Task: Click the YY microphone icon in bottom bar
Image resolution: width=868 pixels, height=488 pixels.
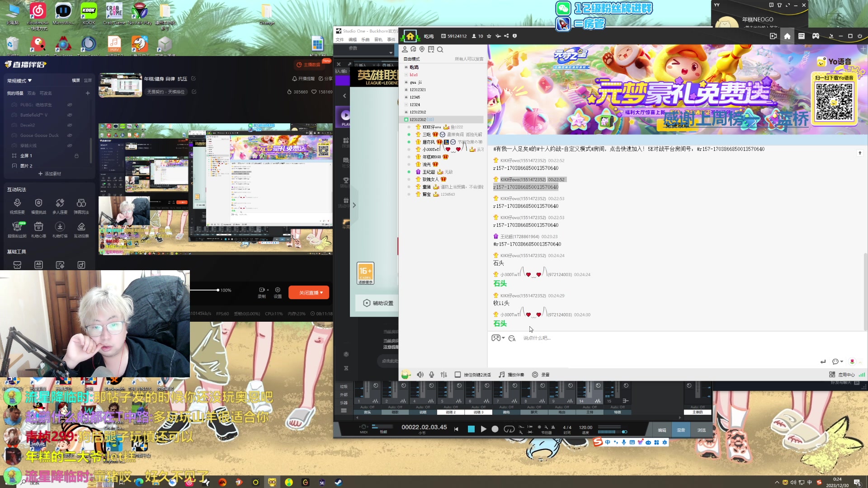Action: 432,375
